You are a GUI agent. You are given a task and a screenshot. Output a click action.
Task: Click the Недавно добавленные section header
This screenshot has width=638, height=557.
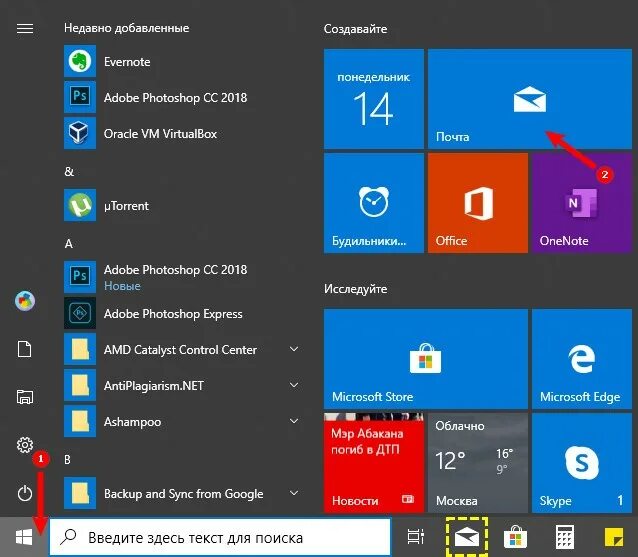point(127,28)
